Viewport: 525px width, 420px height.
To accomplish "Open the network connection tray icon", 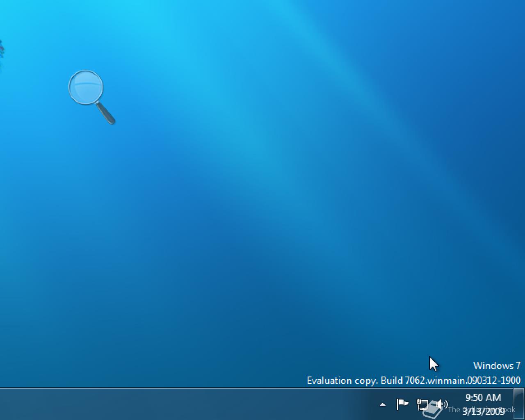I will (x=422, y=405).
